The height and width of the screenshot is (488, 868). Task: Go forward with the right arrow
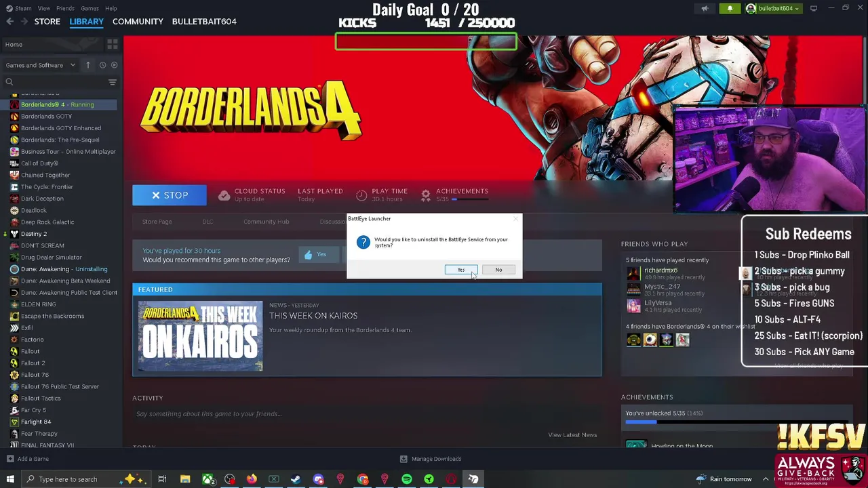click(x=24, y=22)
